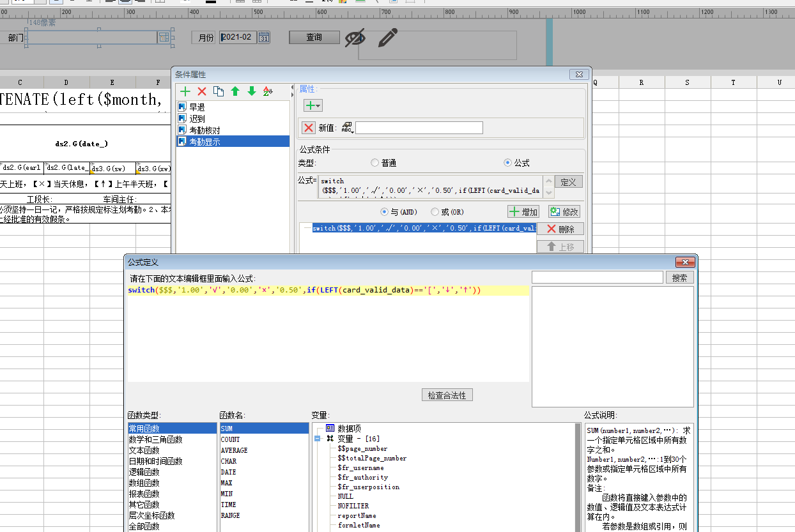Select 常用函数 function type
The image size is (795, 532).
(x=172, y=429)
